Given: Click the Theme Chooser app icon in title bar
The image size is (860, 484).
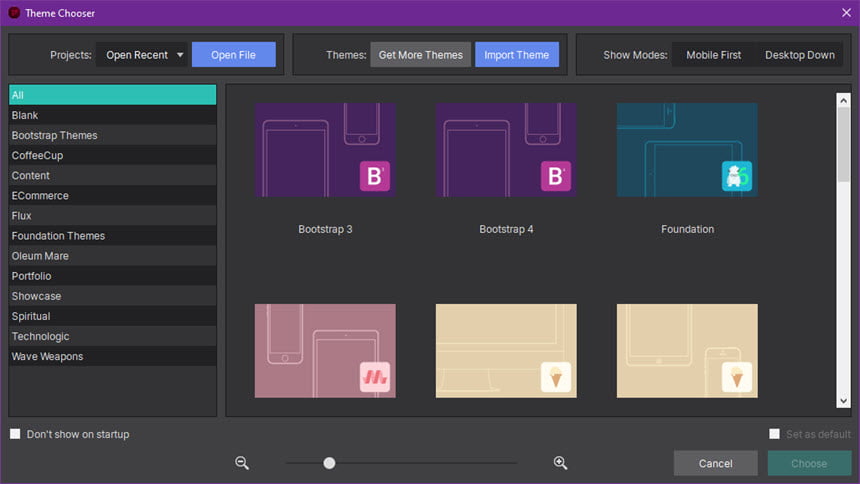Looking at the screenshot, I should tap(14, 13).
